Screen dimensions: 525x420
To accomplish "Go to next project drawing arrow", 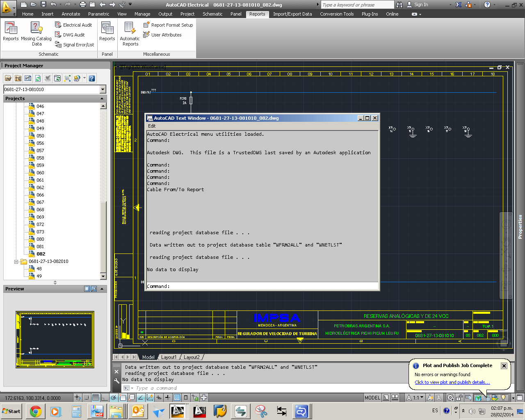I will click(x=112, y=5).
